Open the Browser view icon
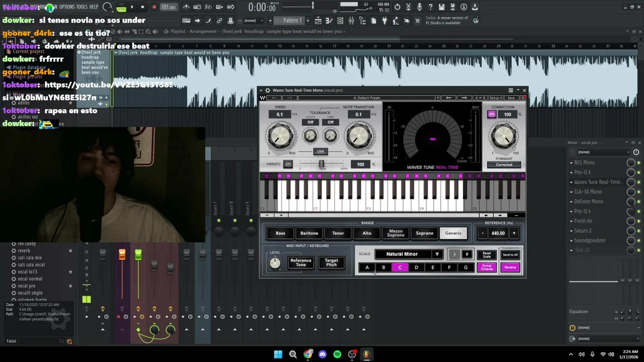644x362 pixels. [362, 21]
